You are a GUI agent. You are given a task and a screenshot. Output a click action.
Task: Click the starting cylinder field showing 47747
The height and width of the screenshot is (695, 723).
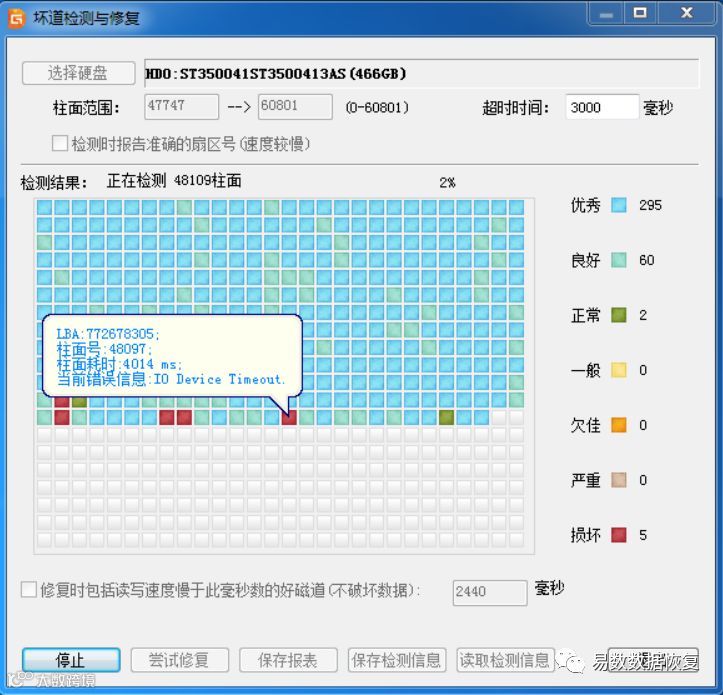(x=181, y=107)
